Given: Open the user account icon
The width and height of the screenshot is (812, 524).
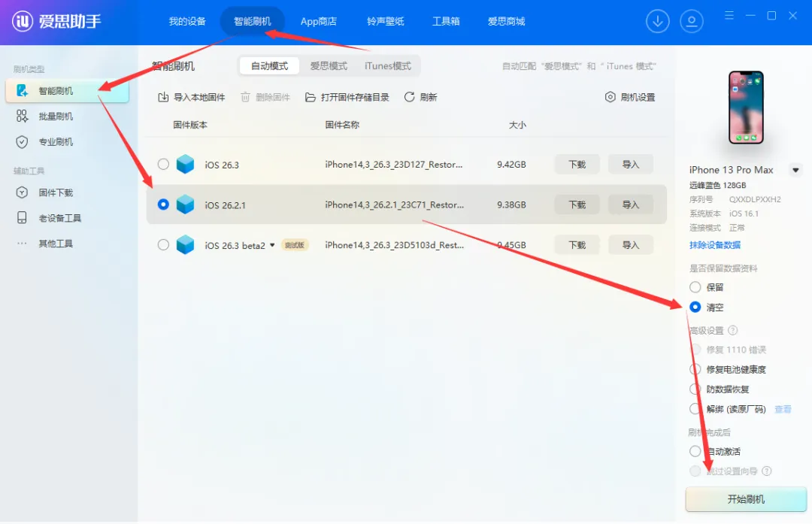Looking at the screenshot, I should (692, 21).
